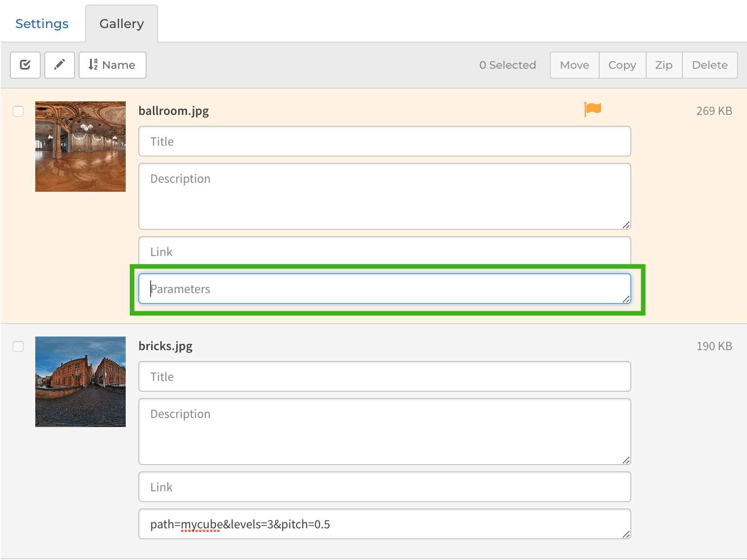Viewport: 747px width, 560px height.
Task: Grab the resize handle of ballroom.jpg Parameters
Action: pos(626,299)
